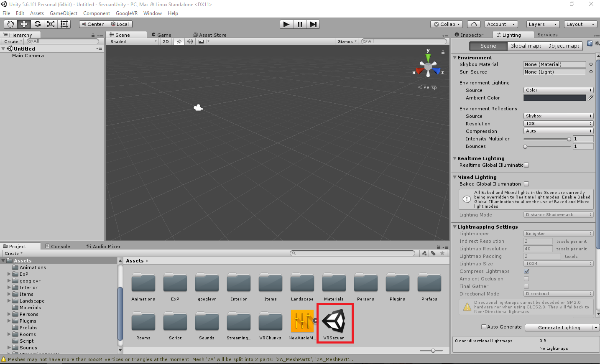Open scene effects image icon dropdown
Viewport: 600px width, 364px height.
(203, 41)
